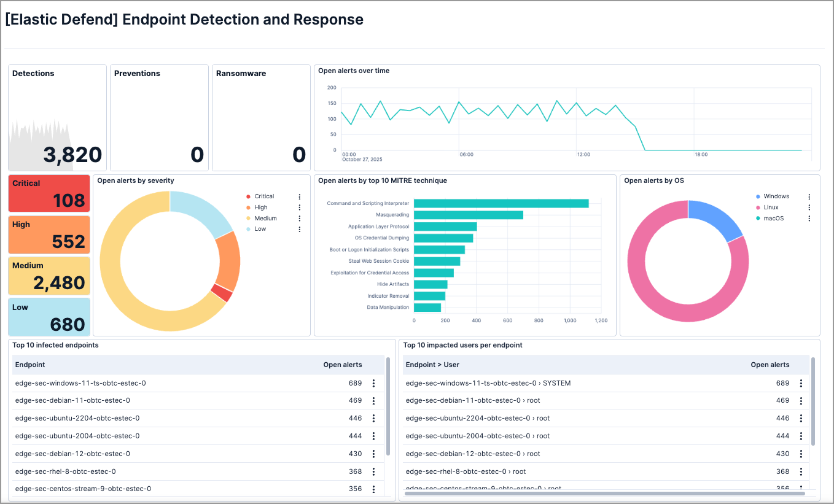Image resolution: width=834 pixels, height=504 pixels.
Task: Toggle High severity series visibility
Action: pyautogui.click(x=260, y=207)
